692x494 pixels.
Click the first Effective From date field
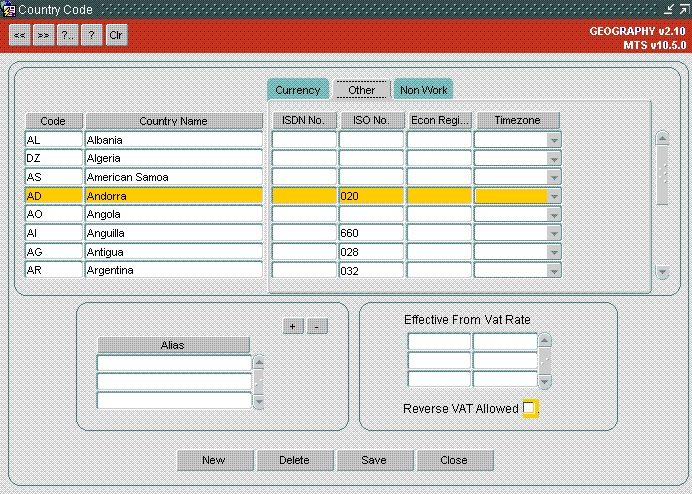click(439, 341)
